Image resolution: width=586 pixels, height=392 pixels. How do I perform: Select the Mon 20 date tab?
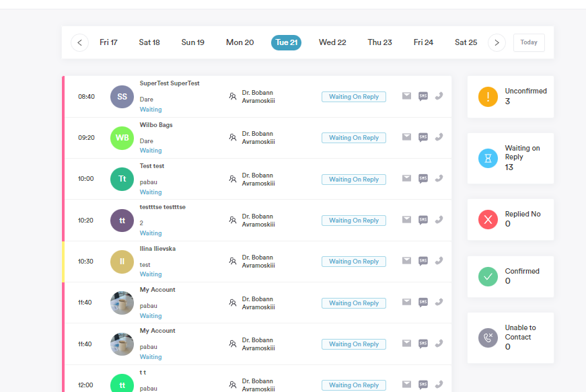pyautogui.click(x=240, y=42)
